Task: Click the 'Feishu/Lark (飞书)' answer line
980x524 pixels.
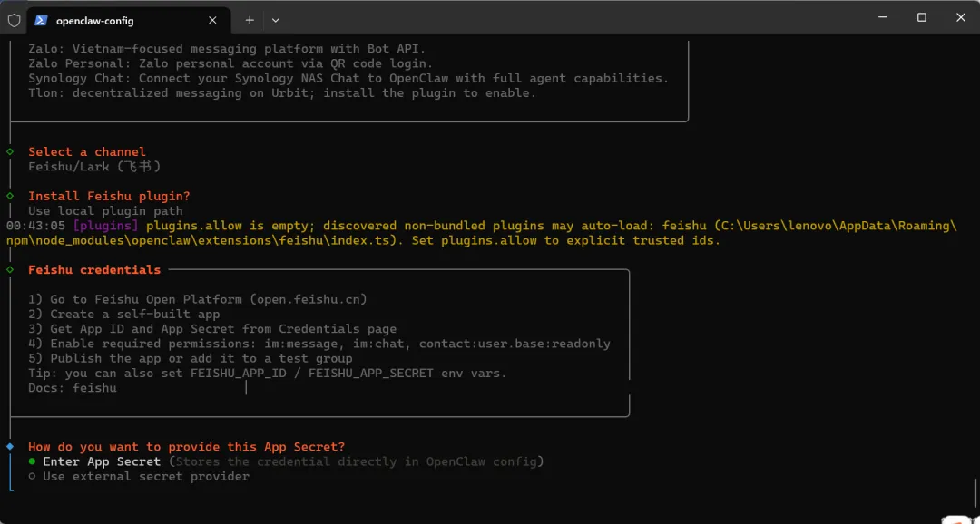Action: click(94, 166)
